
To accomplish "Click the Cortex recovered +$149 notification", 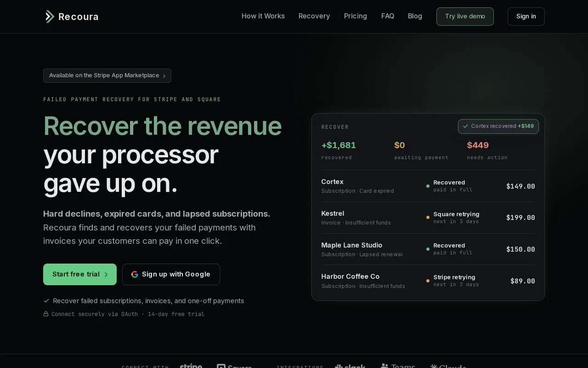I will [498, 126].
